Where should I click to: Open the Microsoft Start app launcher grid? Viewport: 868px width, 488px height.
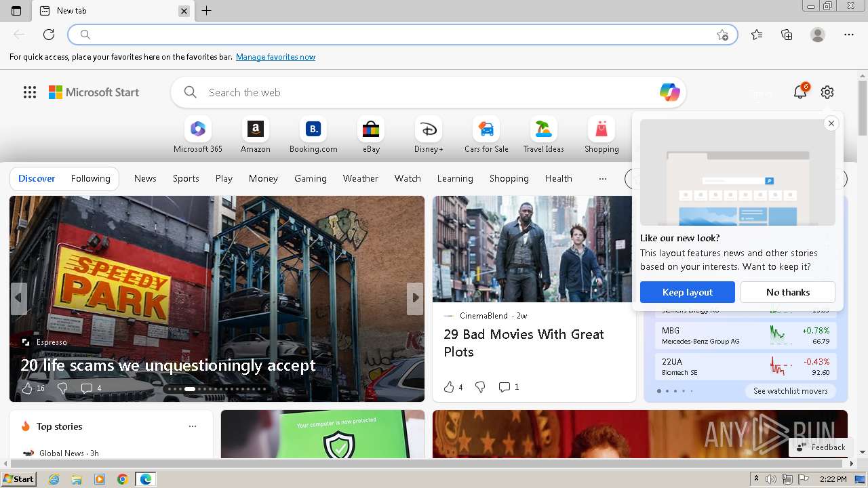tap(30, 92)
